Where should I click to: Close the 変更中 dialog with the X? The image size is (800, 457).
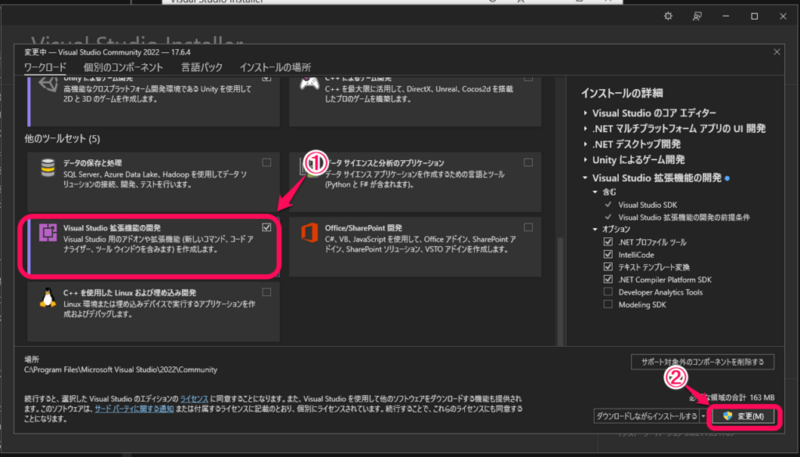tap(777, 52)
